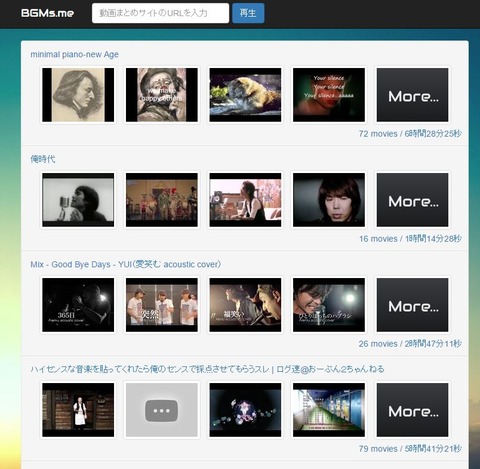This screenshot has height=469, width=480.
Task: Expand More... in Good Bye Days row
Action: coord(413,305)
